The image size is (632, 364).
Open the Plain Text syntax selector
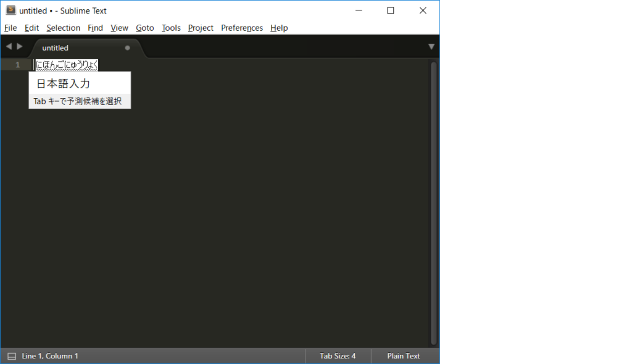404,356
